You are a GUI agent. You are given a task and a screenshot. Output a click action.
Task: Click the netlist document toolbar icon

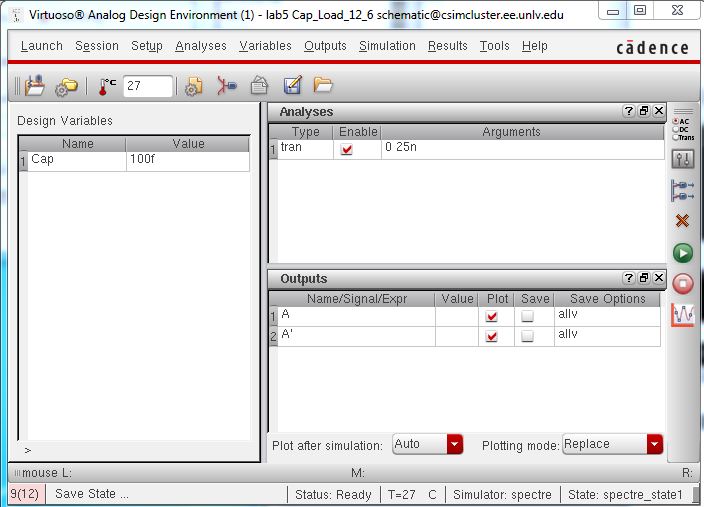(259, 85)
